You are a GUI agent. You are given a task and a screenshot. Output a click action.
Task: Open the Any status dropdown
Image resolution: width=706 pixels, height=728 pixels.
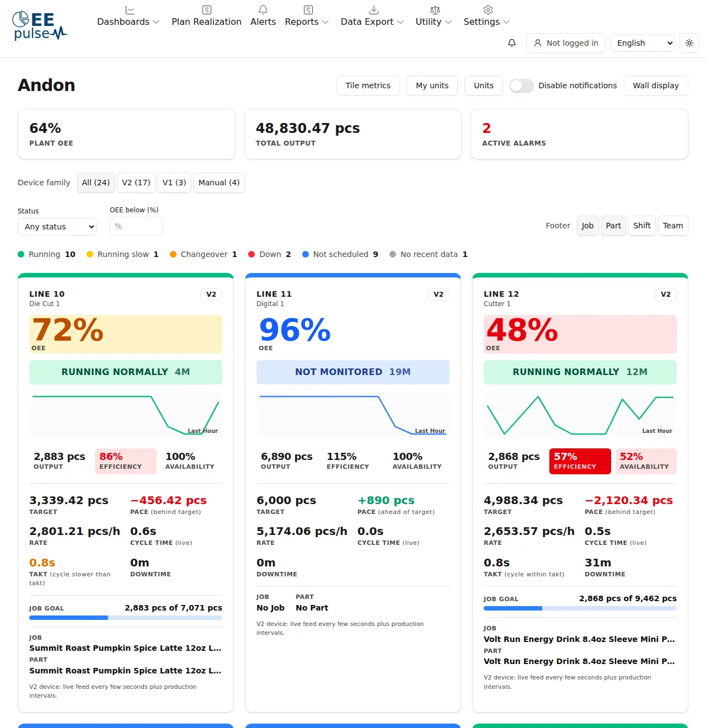(57, 227)
